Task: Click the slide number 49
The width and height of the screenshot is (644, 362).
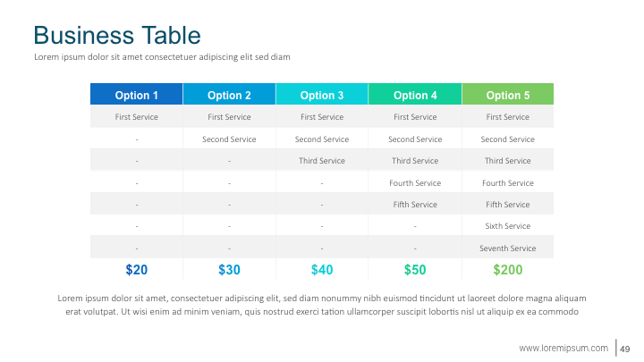Action: point(626,348)
